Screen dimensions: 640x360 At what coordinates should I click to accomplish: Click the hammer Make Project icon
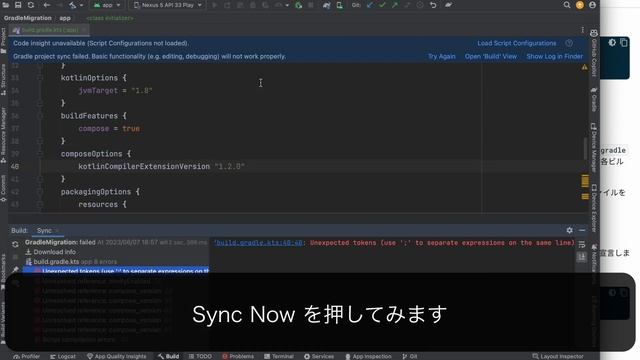[x=73, y=5]
